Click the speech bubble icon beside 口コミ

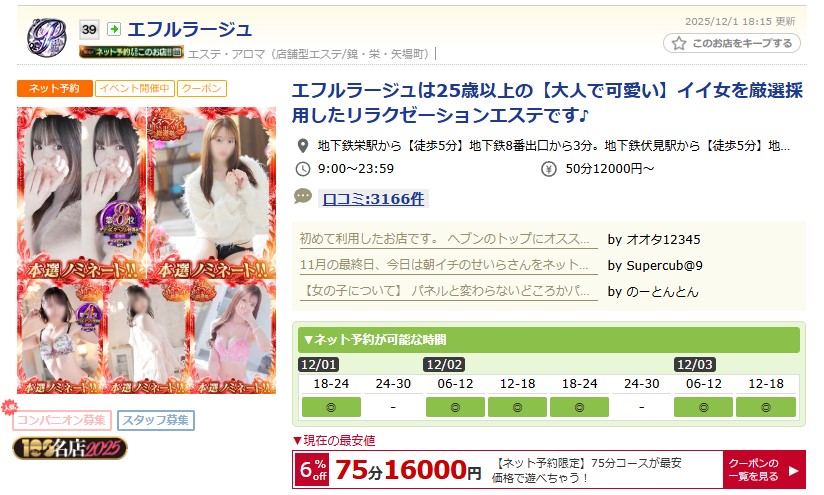click(303, 197)
